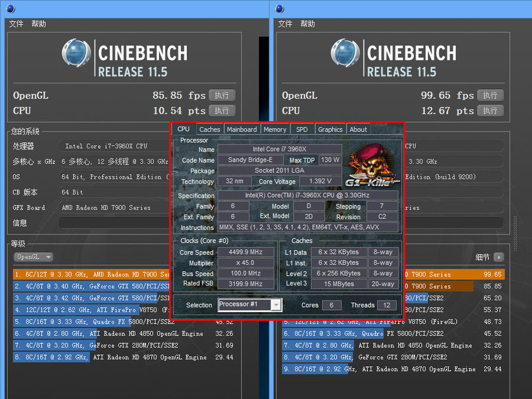Image resolution: width=532 pixels, height=399 pixels.
Task: Click the right window's vertical scroll grip
Action: (515, 233)
